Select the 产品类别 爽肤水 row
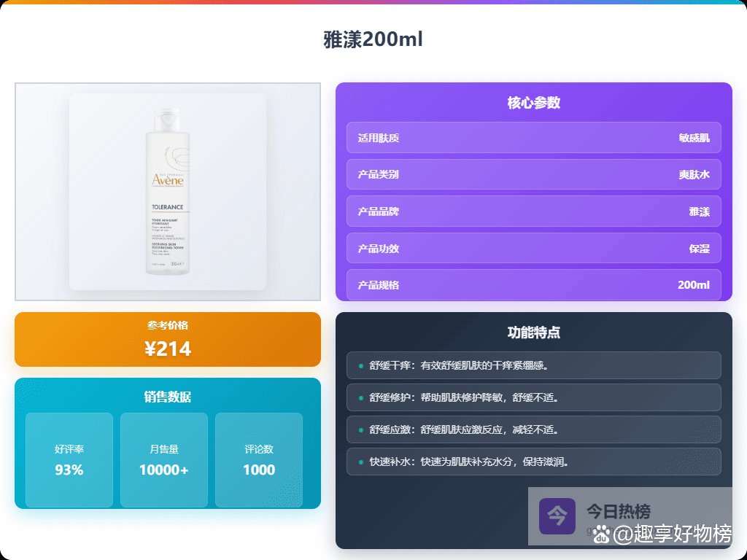Viewport: 747px width, 560px height. [533, 174]
